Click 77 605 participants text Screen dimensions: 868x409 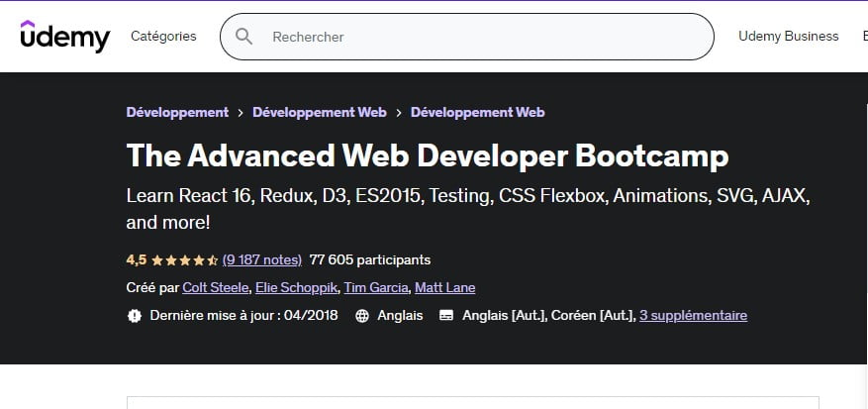[370, 259]
